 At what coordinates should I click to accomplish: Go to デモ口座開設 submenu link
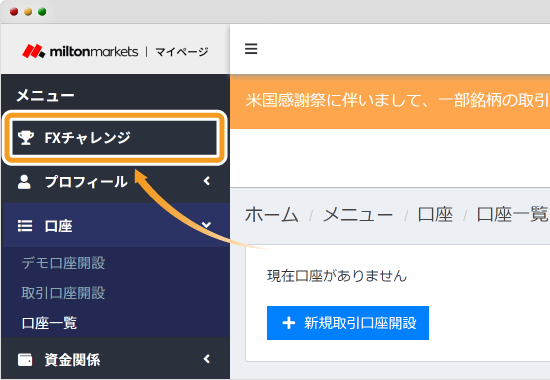point(63,262)
